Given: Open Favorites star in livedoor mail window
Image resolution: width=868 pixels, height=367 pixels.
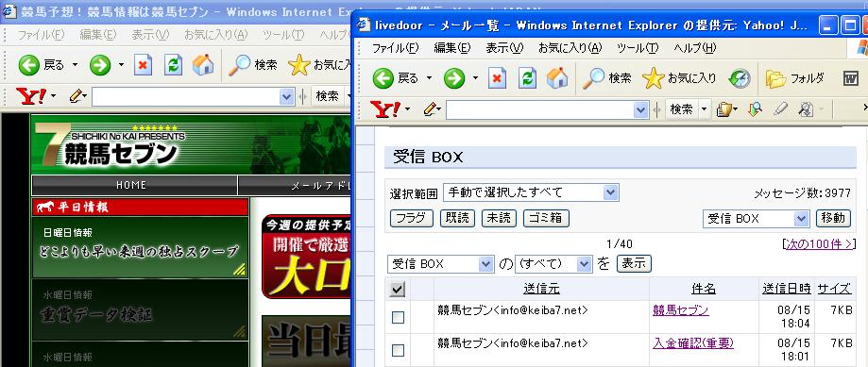Looking at the screenshot, I should 654,79.
